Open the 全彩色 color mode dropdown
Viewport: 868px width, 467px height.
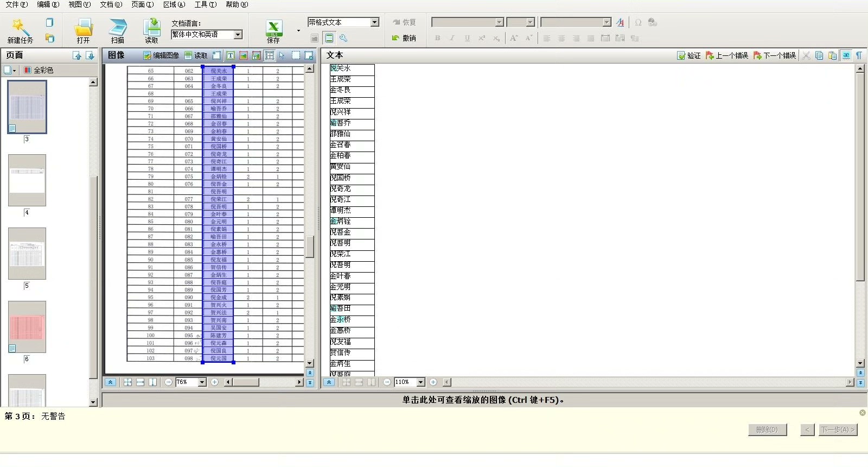click(x=39, y=70)
